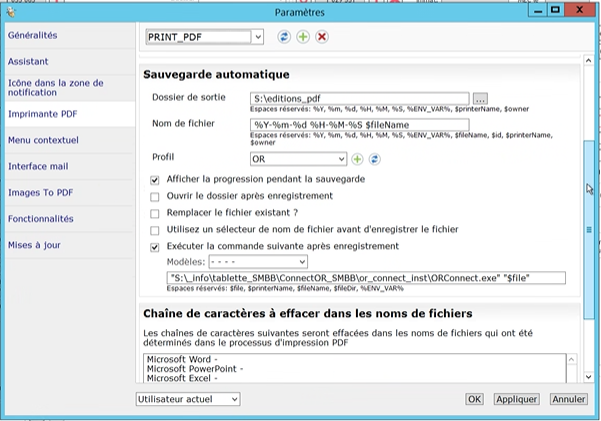
Task: Click the green add profile icon
Action: (x=356, y=159)
